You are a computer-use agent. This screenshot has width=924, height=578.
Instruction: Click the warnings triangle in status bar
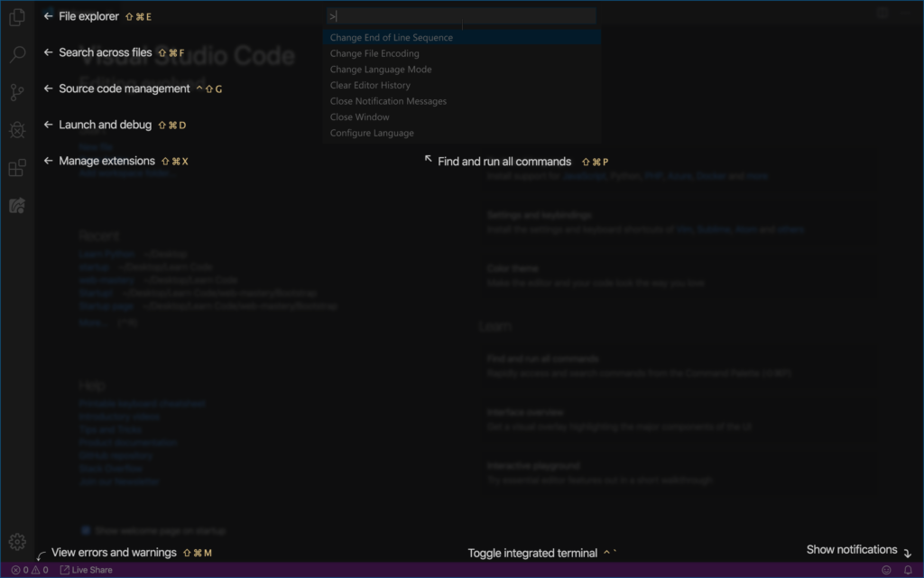(35, 570)
